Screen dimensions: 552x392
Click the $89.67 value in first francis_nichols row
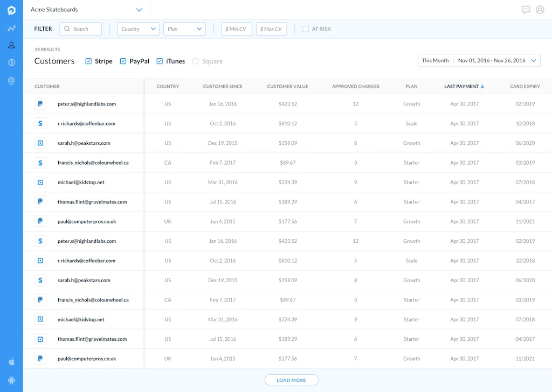point(288,163)
